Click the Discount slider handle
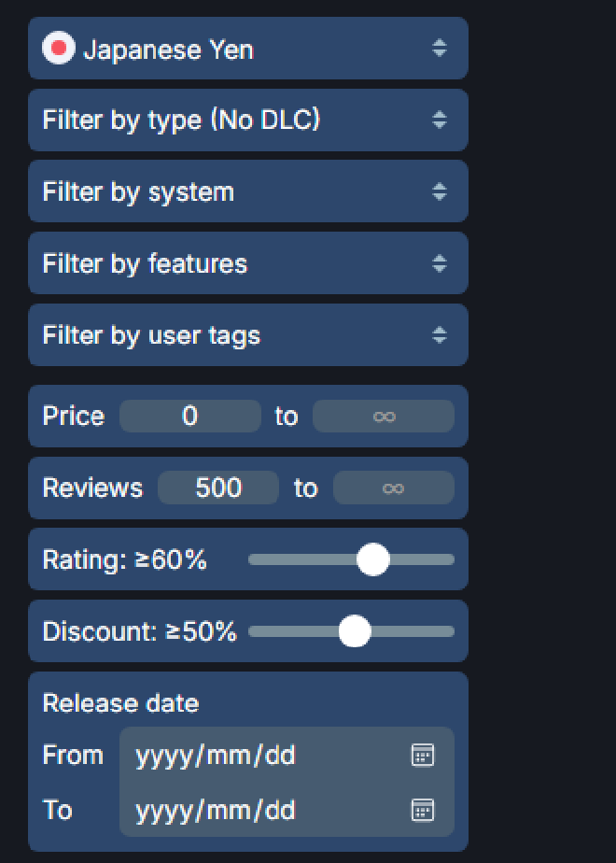 coord(355,631)
